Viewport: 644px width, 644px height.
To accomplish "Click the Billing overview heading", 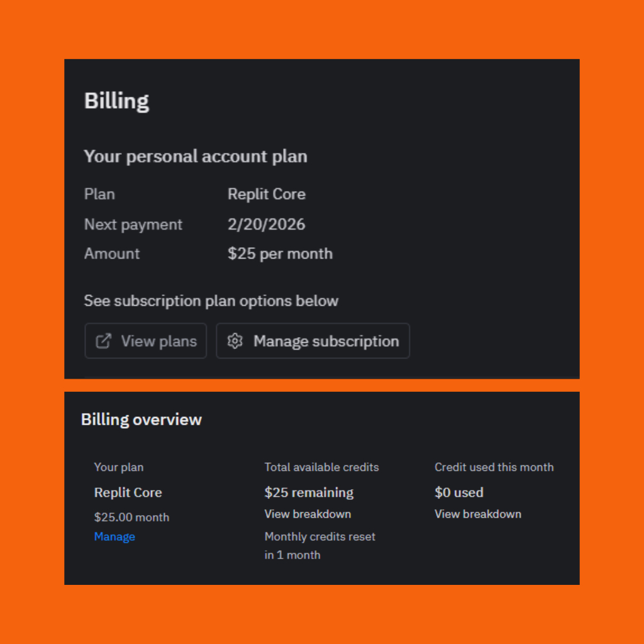I will 142,419.
